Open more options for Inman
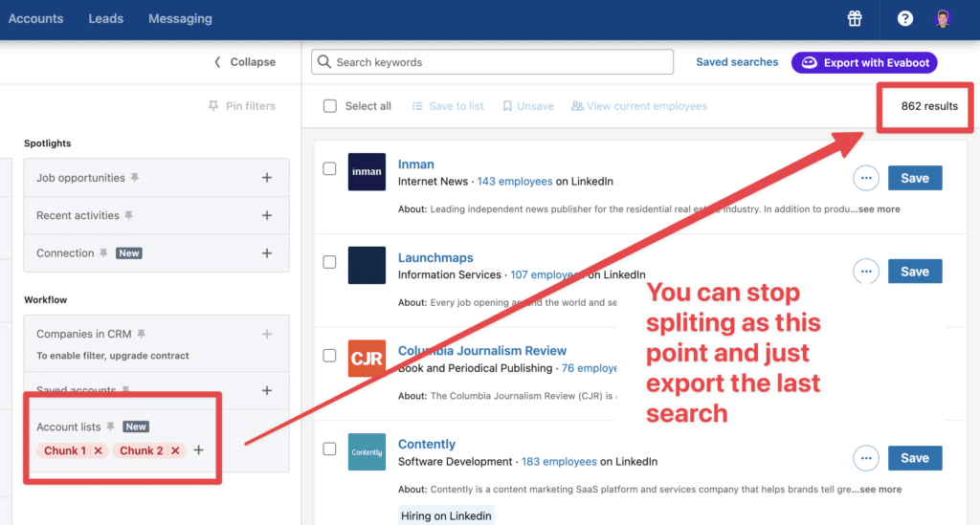The width and height of the screenshot is (980, 525). 865,178
